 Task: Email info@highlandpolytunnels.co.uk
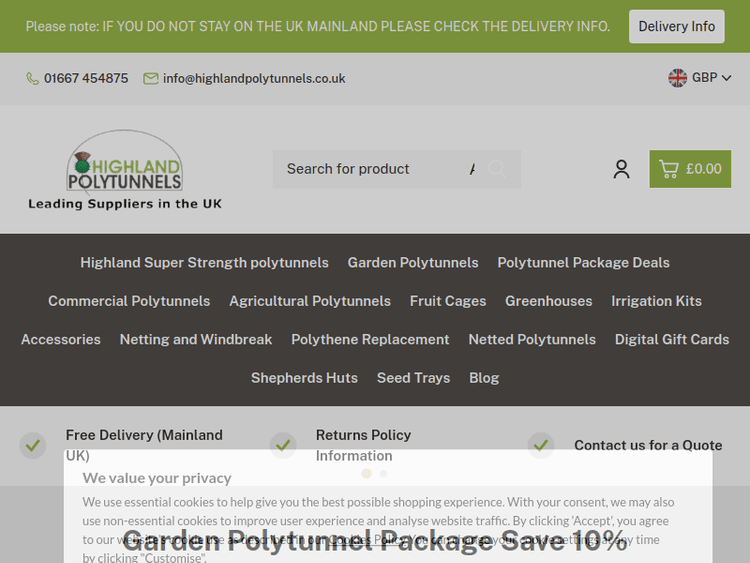click(x=254, y=78)
